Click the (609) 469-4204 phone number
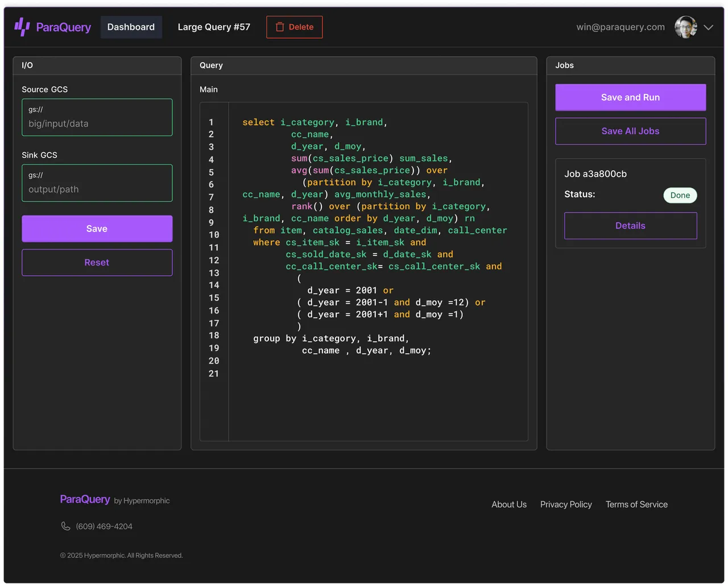The height and width of the screenshot is (584, 728). point(104,527)
